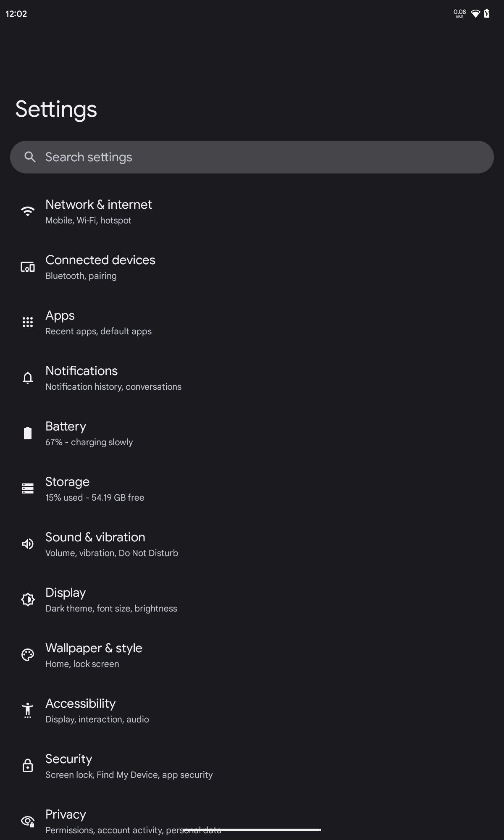This screenshot has width=504, height=840.
Task: Open Storage 15% used entry
Action: [x=94, y=488]
